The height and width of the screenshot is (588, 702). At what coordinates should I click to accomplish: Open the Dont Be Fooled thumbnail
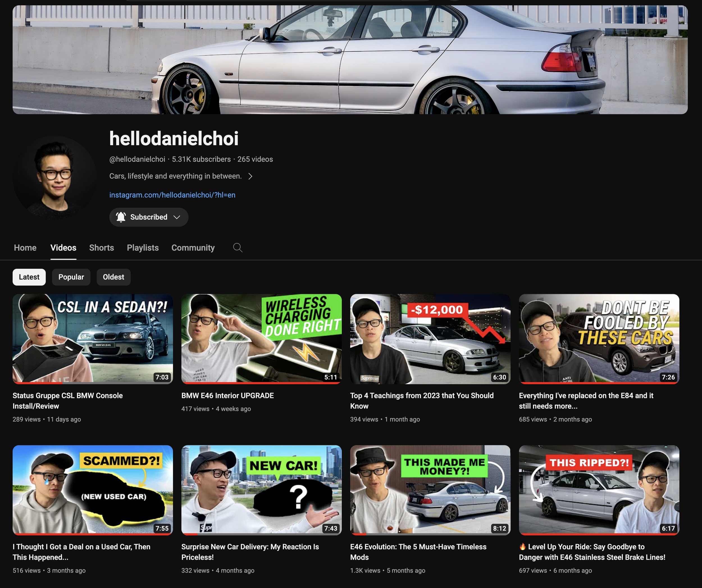coord(599,339)
